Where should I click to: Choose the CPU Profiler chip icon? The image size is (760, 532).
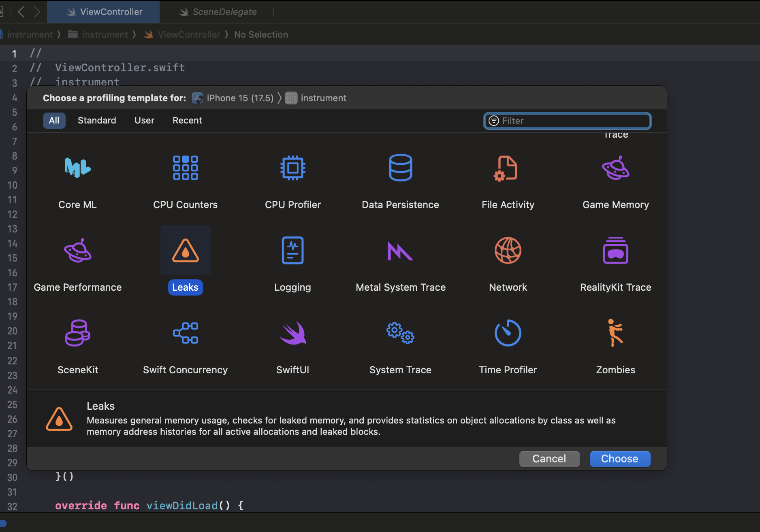(292, 168)
